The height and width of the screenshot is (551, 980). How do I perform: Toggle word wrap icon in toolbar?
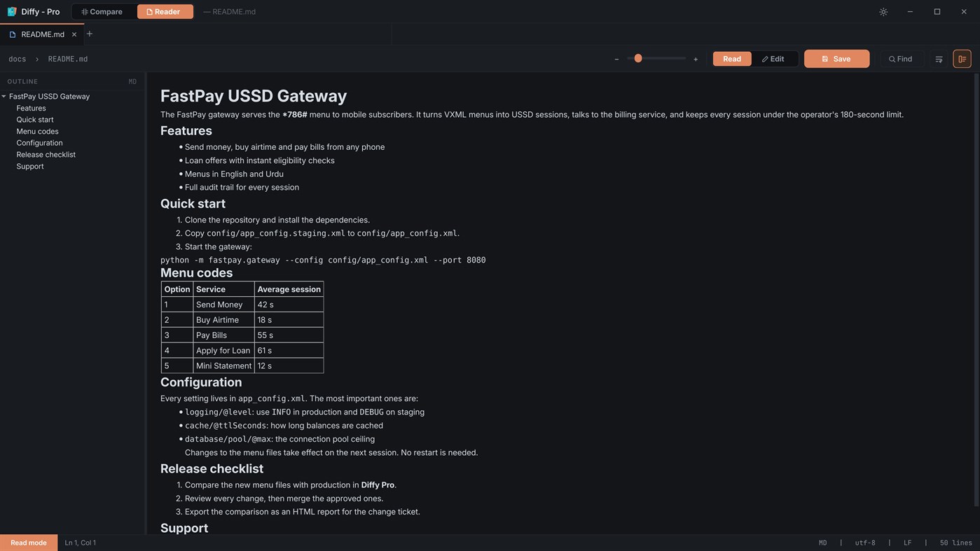pyautogui.click(x=939, y=59)
